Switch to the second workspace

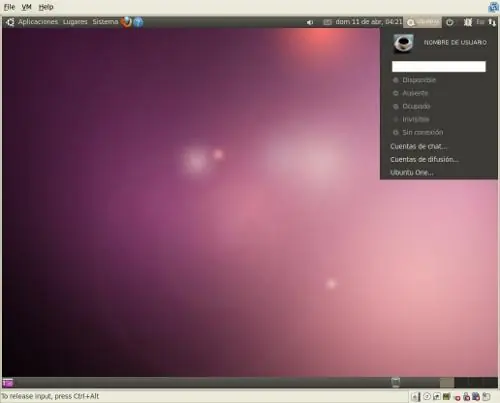[461, 382]
